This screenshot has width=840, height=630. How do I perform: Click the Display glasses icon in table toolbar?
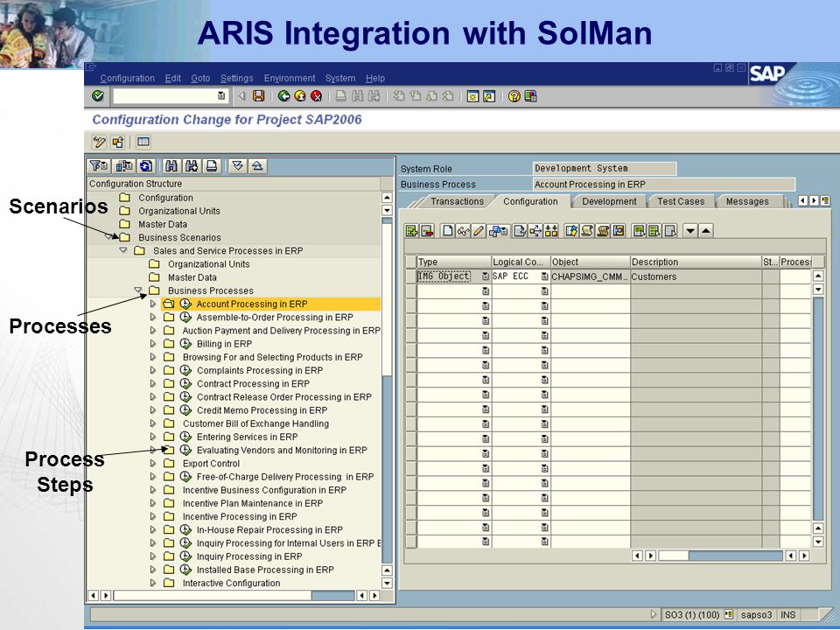pos(463,231)
